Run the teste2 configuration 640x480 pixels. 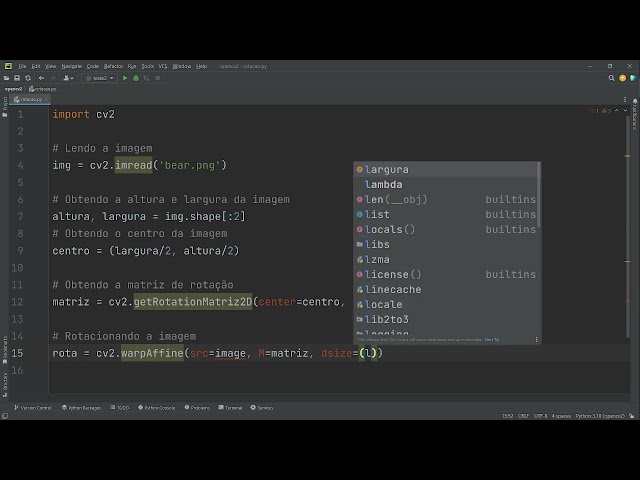(x=125, y=78)
